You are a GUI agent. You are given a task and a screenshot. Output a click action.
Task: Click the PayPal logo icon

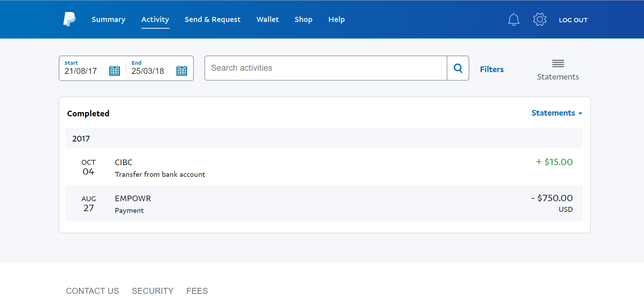point(69,19)
